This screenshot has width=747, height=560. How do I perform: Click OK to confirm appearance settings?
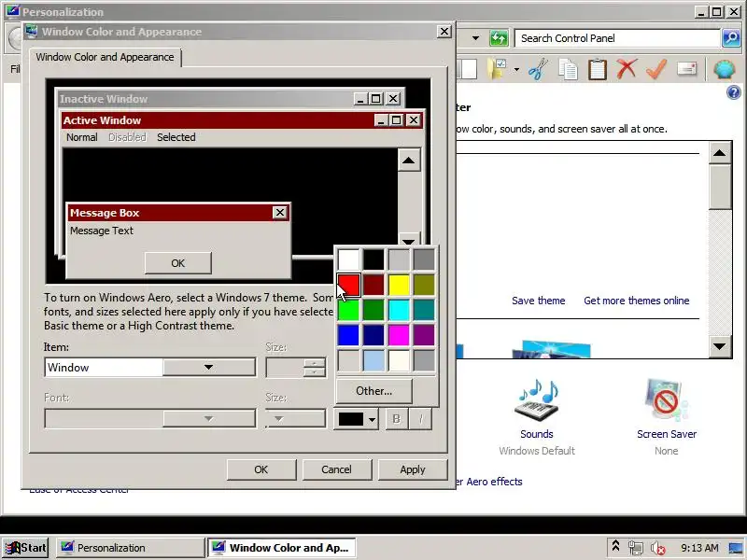[x=261, y=469]
